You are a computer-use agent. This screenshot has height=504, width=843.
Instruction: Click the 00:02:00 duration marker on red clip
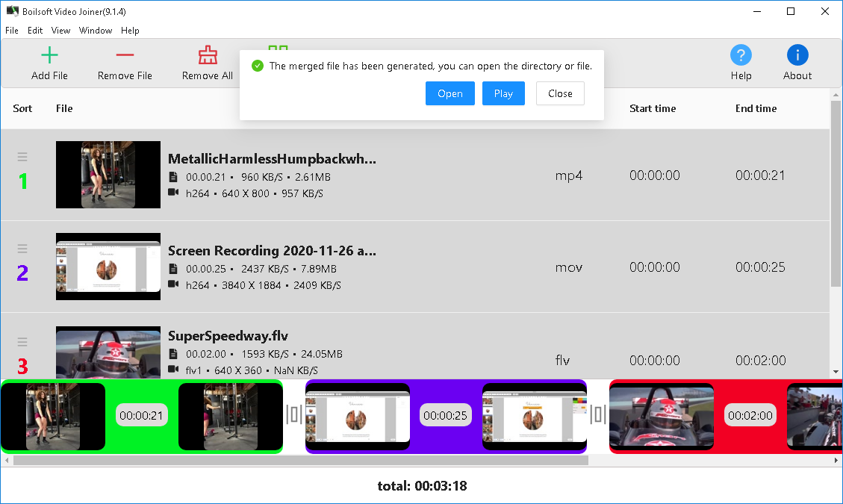pos(750,415)
